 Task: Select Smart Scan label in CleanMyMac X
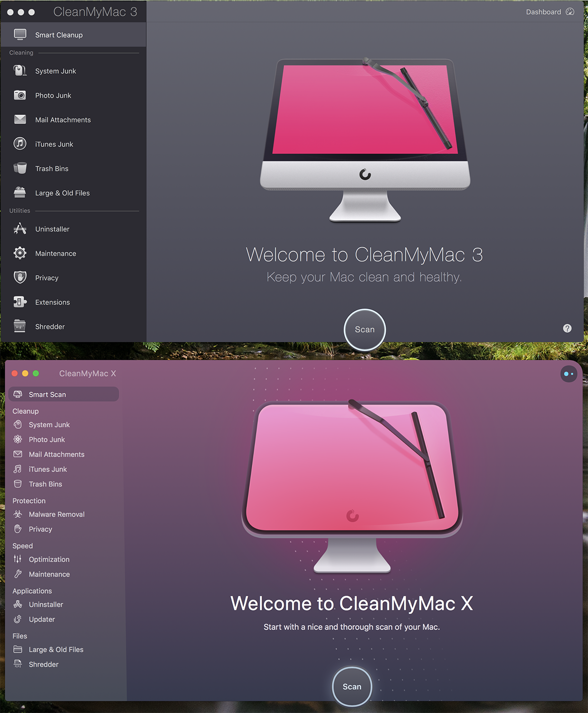point(47,395)
